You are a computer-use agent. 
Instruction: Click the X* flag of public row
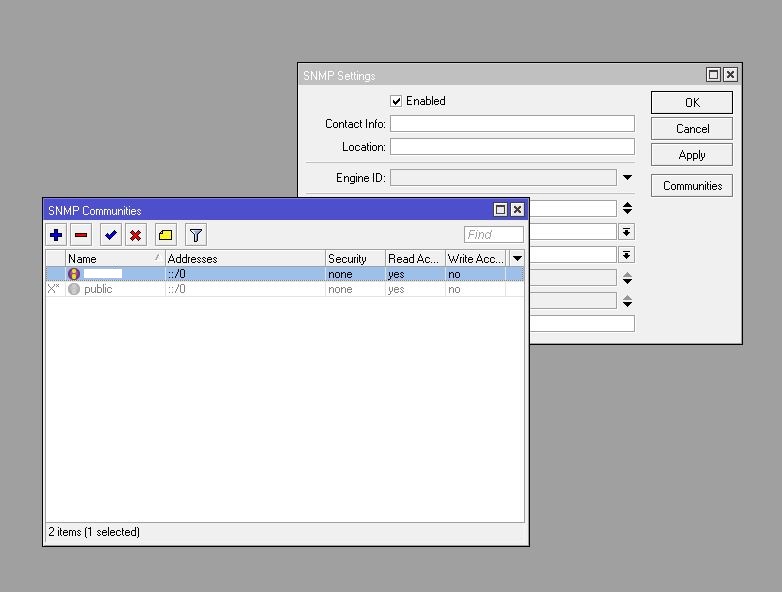(54, 289)
